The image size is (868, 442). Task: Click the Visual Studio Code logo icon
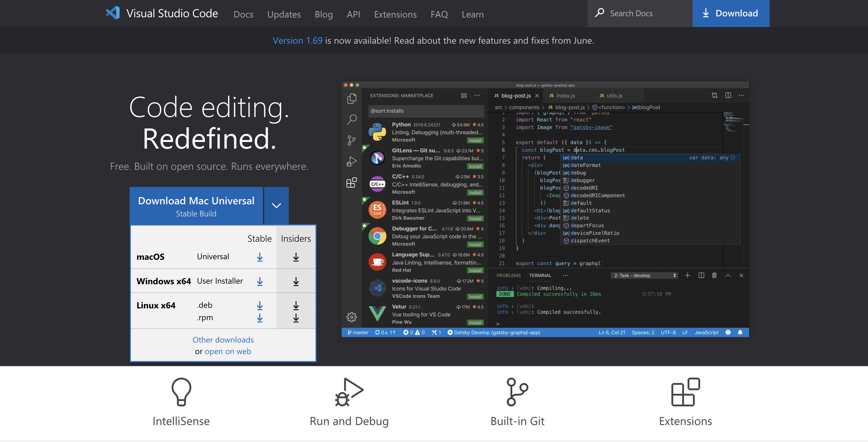point(113,13)
